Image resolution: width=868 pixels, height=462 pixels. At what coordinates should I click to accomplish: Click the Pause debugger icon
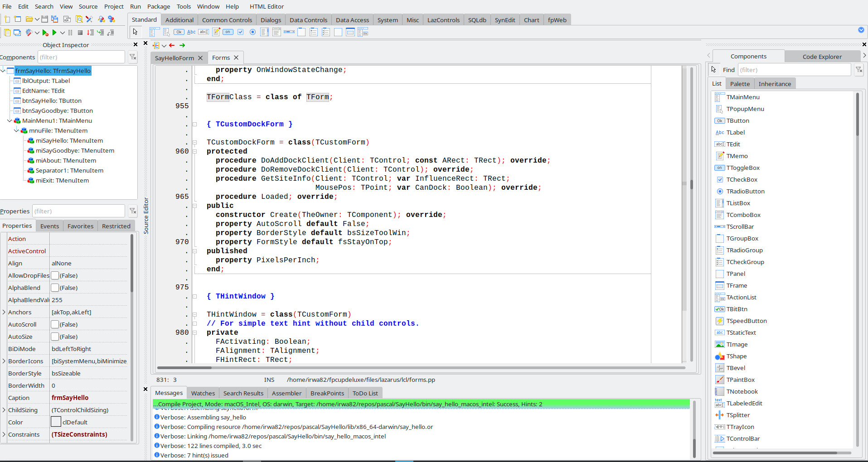click(70, 33)
